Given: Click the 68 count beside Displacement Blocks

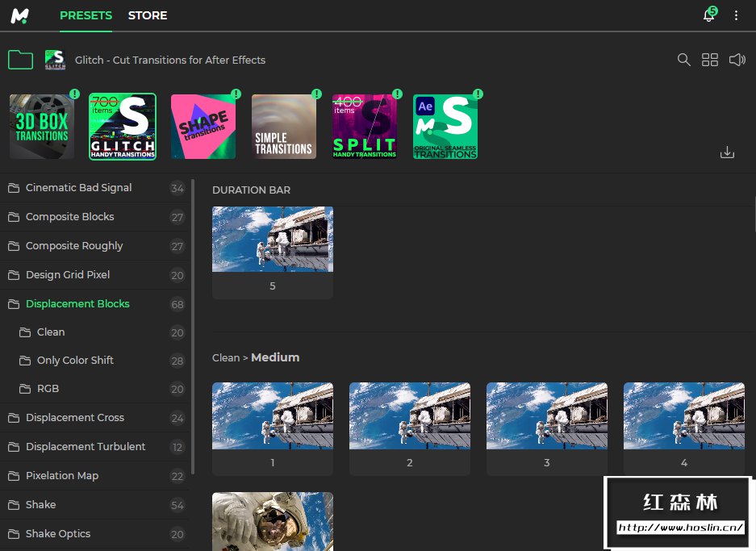Looking at the screenshot, I should coord(178,305).
